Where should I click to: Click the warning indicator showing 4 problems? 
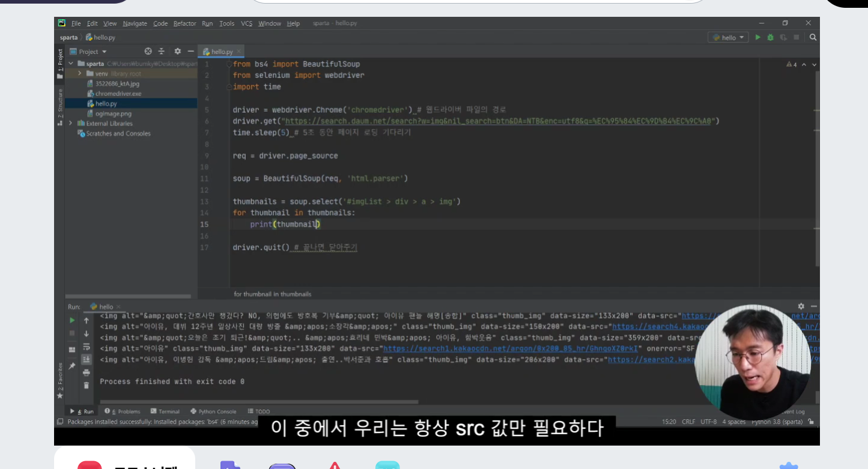pyautogui.click(x=791, y=64)
